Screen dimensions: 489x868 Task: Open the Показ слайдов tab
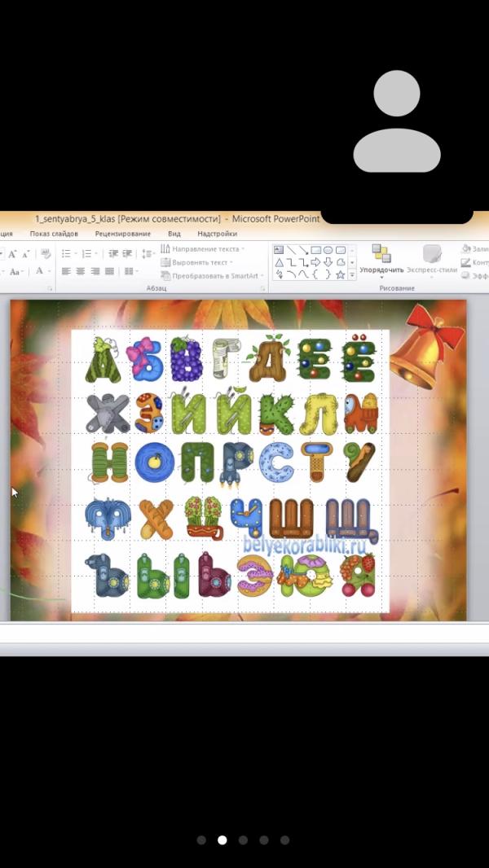54,234
